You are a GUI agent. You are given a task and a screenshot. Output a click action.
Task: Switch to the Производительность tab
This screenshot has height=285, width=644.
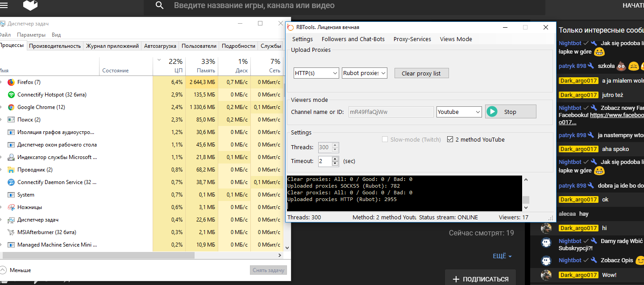point(55,46)
